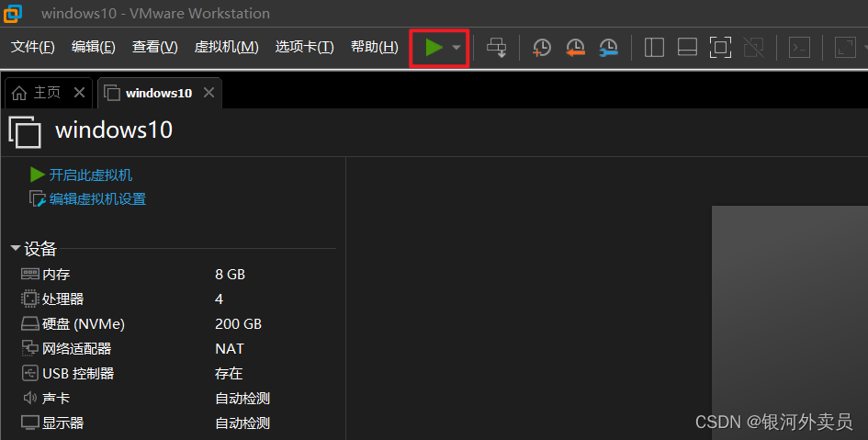Open the 查看(V) menu
This screenshot has height=440, width=868.
pyautogui.click(x=154, y=47)
